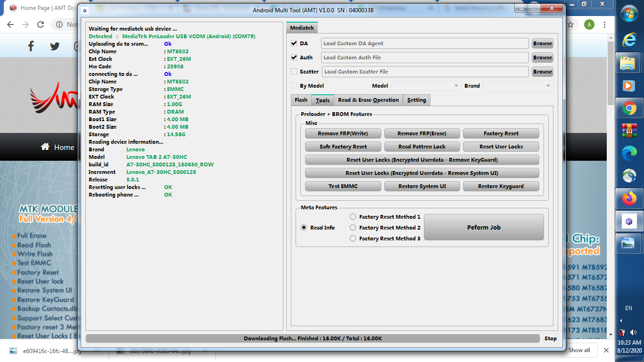Click the Chrome back arrow
Viewport: 644px width, 362px height.
pyautogui.click(x=11, y=25)
